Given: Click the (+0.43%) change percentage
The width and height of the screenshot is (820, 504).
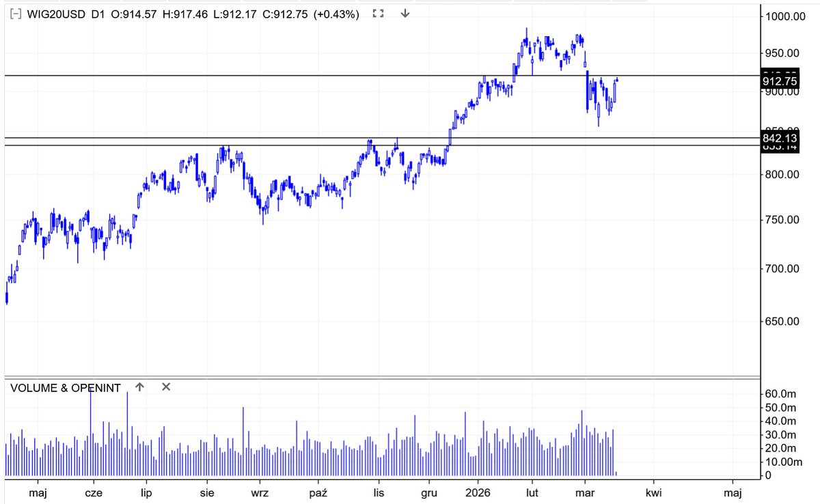Looking at the screenshot, I should [x=336, y=14].
